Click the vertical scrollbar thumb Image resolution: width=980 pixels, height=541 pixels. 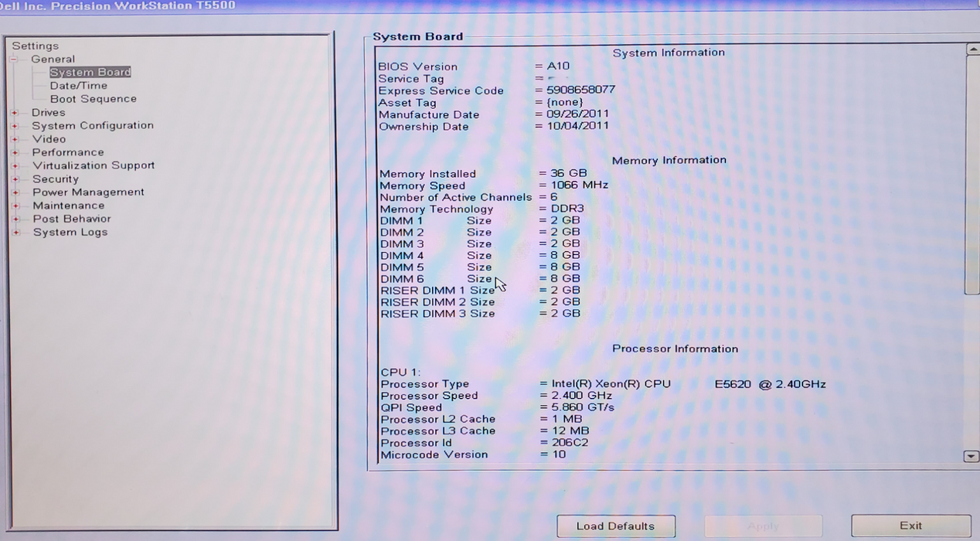[x=972, y=175]
